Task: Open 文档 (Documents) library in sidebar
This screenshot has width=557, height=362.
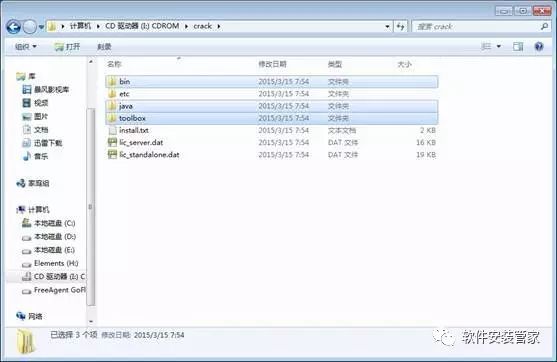Action: pos(35,130)
